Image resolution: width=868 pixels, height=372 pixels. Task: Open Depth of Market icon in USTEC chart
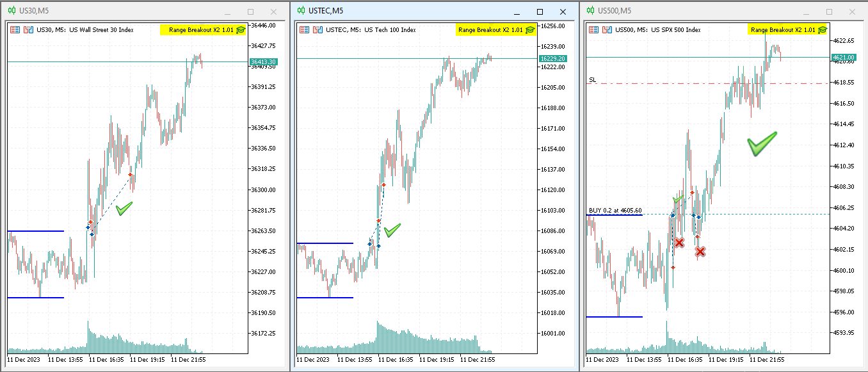click(304, 29)
